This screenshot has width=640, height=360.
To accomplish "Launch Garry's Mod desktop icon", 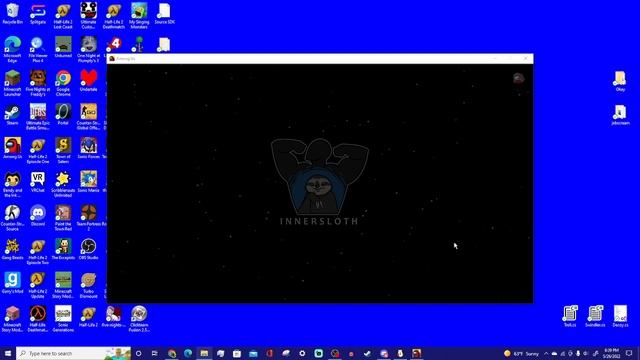I will [12, 283].
